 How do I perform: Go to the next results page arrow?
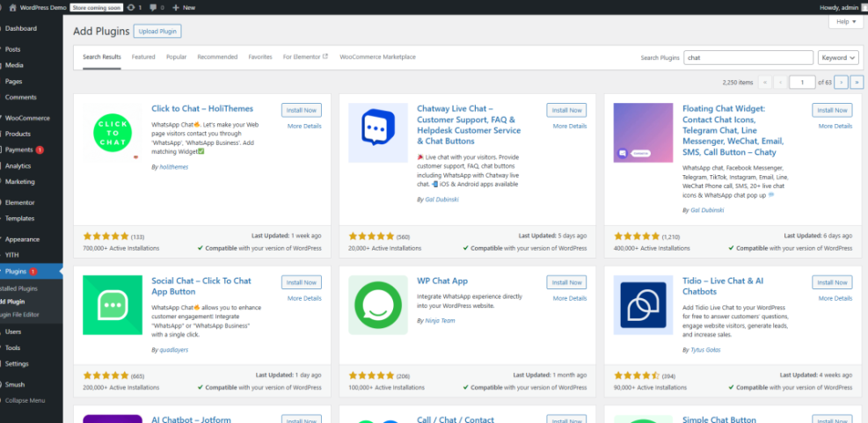tap(841, 82)
